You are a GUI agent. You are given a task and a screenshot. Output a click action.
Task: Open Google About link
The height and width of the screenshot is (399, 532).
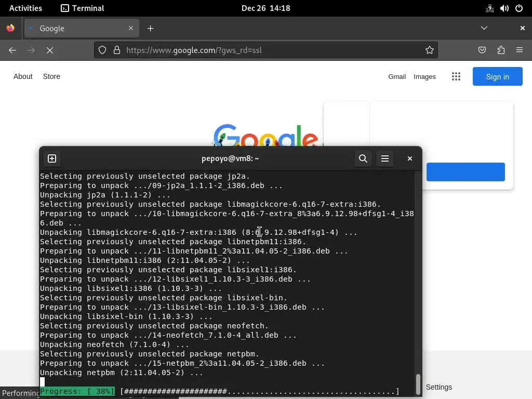coord(23,76)
